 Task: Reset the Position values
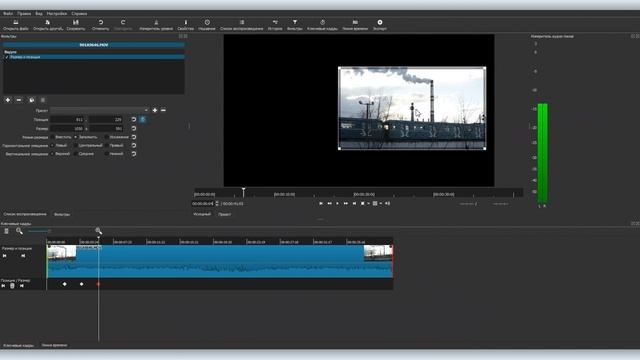tap(134, 120)
